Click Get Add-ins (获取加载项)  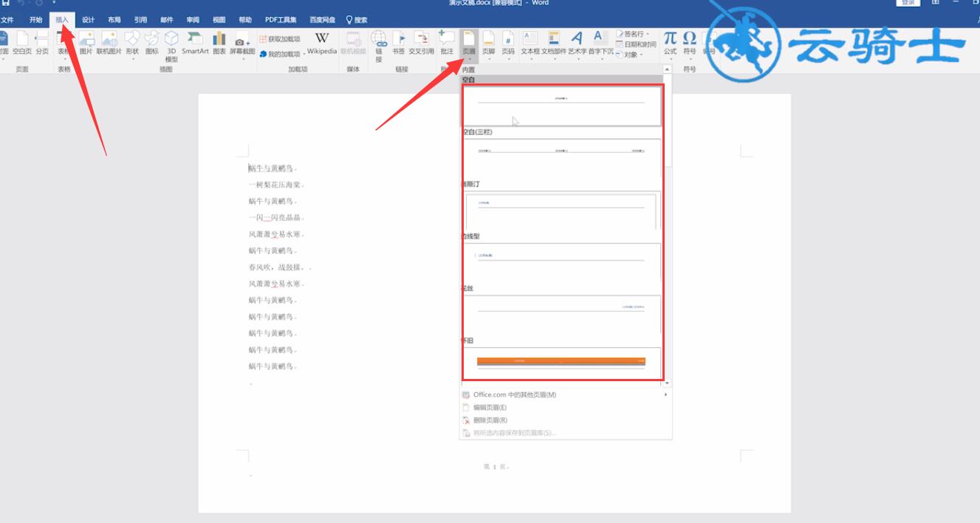pyautogui.click(x=280, y=39)
